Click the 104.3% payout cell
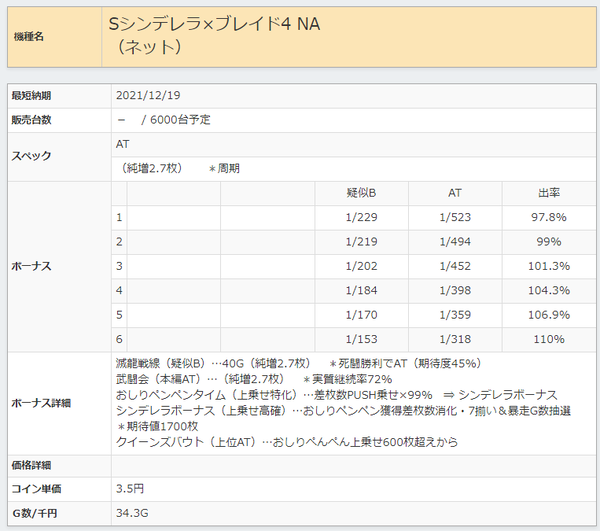600x531 pixels. click(x=549, y=290)
